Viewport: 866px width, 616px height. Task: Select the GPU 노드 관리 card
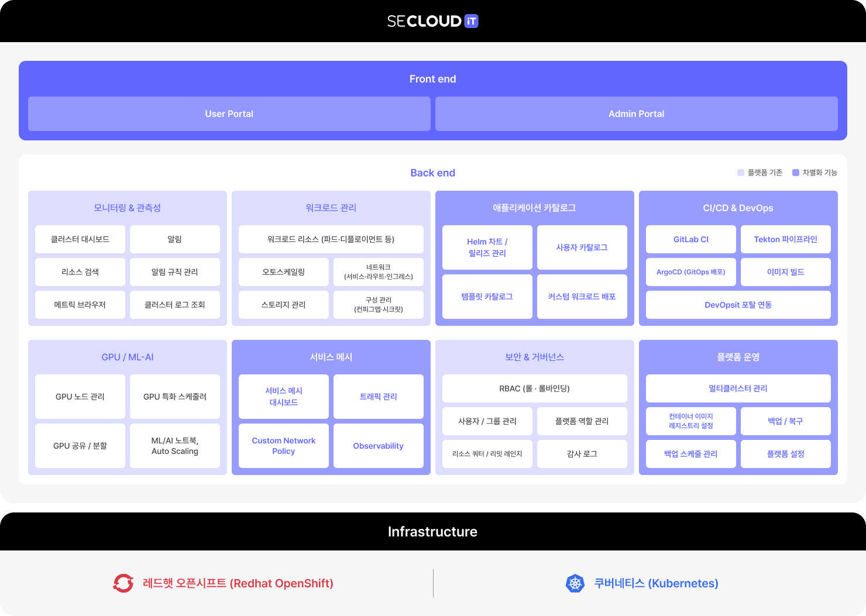(80, 397)
